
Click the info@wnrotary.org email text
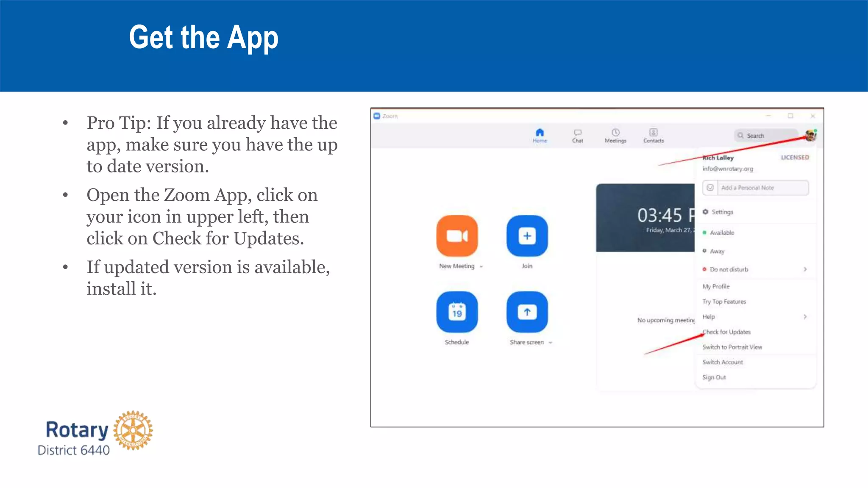tap(728, 169)
